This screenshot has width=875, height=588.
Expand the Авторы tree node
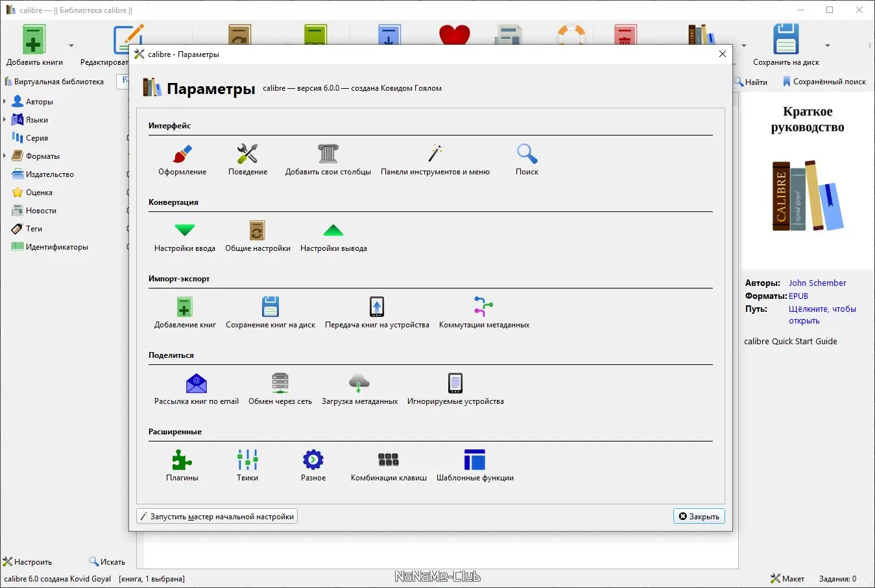point(5,102)
